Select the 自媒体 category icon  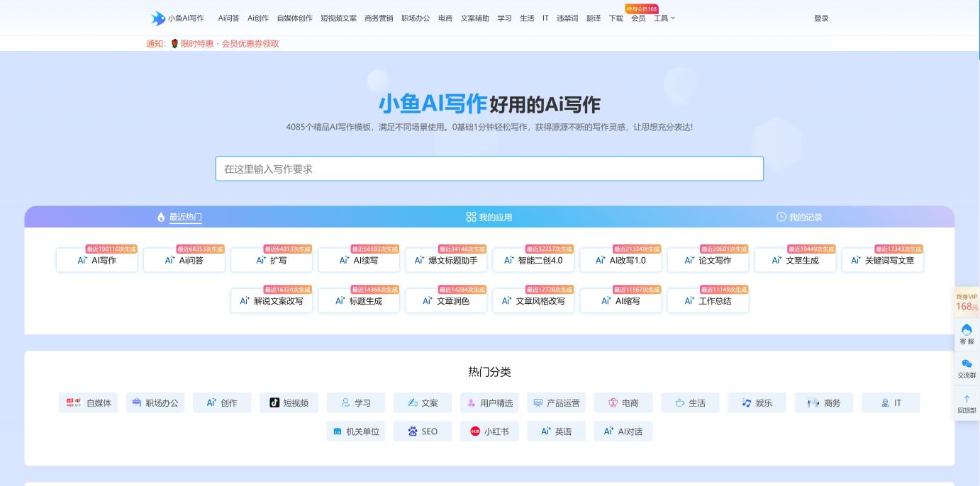[x=73, y=402]
